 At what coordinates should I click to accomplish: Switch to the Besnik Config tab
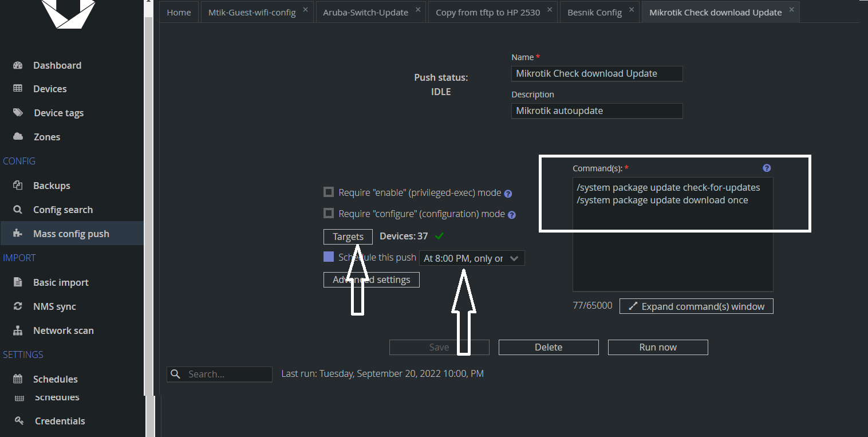[594, 12]
